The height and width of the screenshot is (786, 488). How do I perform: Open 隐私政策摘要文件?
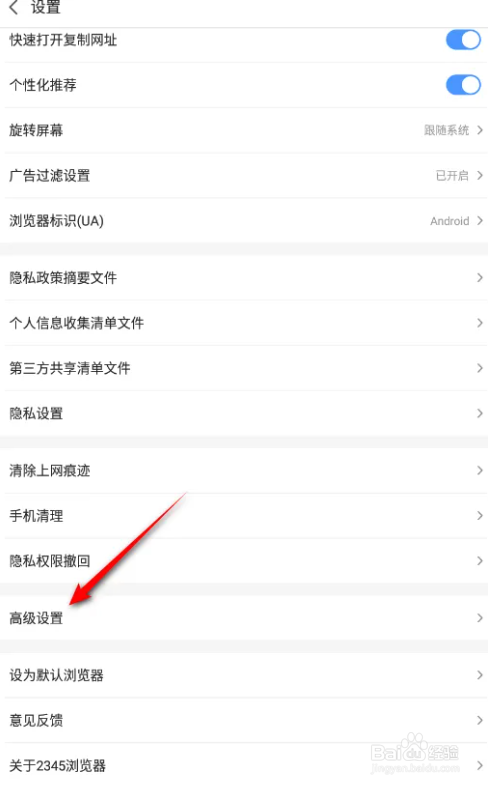244,278
